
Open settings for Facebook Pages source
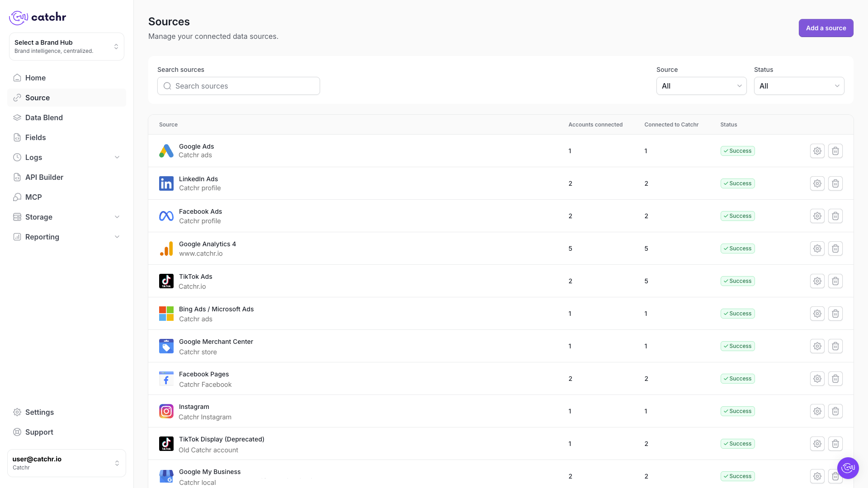817,379
